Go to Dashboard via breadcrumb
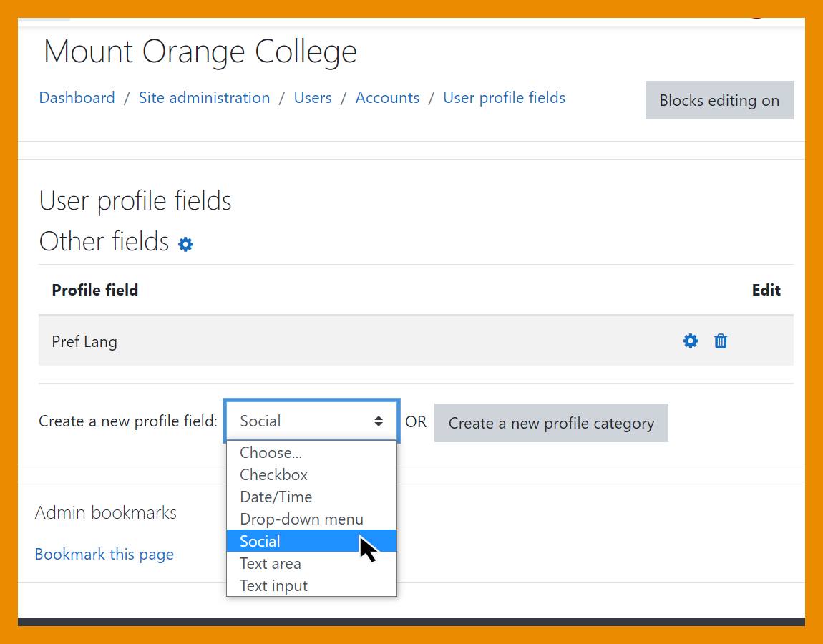Viewport: 823px width, 644px height. pos(77,98)
